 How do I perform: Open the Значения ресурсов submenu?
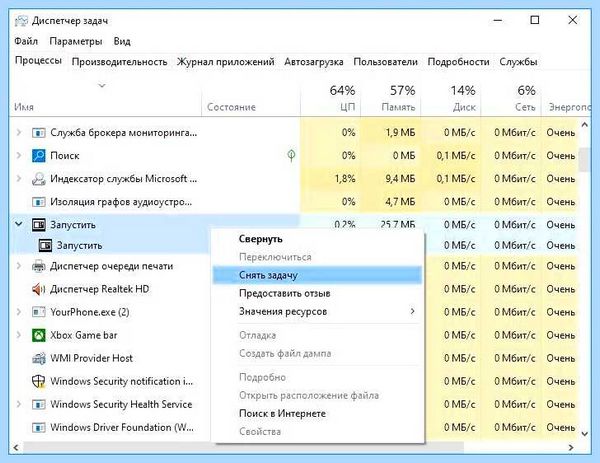click(318, 311)
